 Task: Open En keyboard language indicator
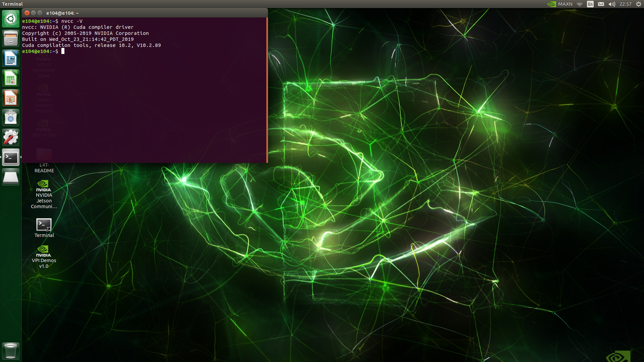coord(590,4)
